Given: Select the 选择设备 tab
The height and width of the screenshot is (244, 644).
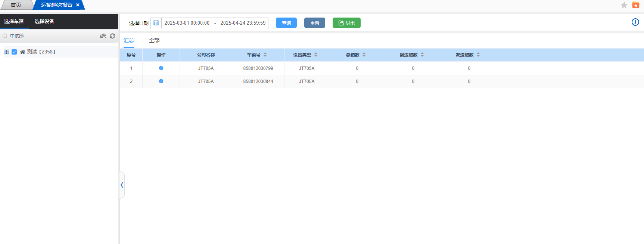Looking at the screenshot, I should click(x=44, y=21).
